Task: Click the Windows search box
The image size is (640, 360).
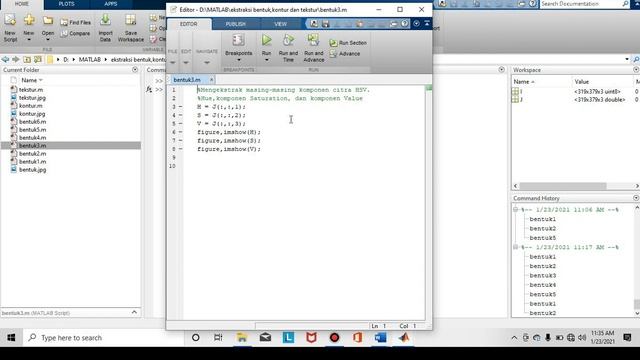Action: pos(103,338)
